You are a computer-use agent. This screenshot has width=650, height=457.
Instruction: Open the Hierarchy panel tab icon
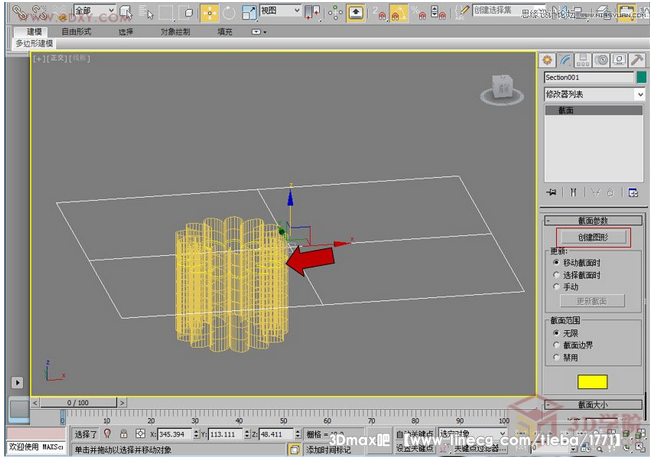coord(583,60)
